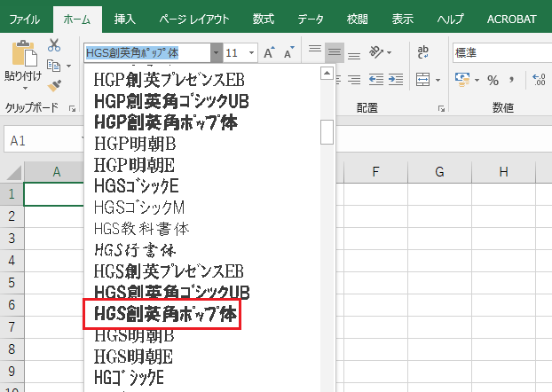Switch to the 表示 tab

[x=402, y=19]
